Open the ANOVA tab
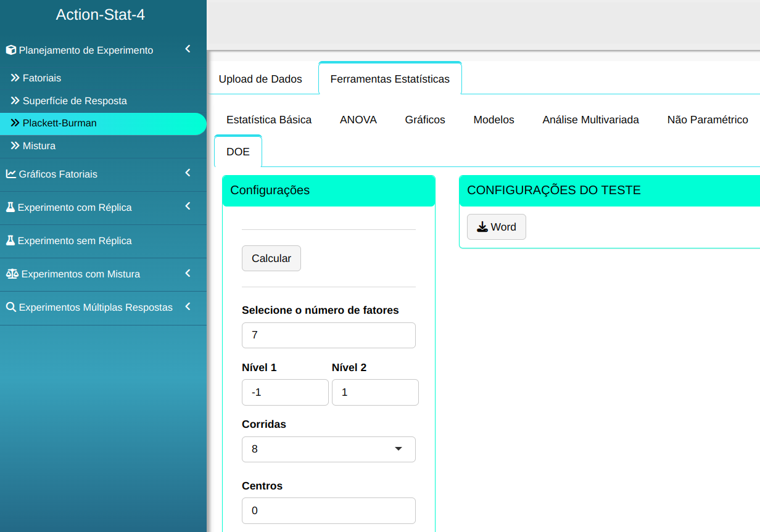This screenshot has height=532, width=760. [358, 120]
